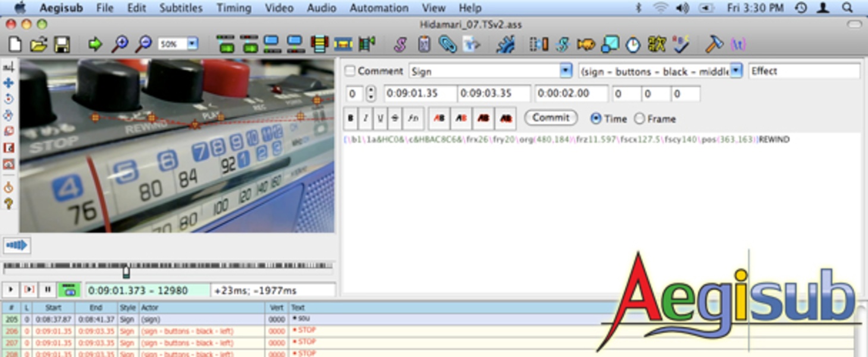The width and height of the screenshot is (868, 357).
Task: Select the Time radio button
Action: tap(596, 118)
